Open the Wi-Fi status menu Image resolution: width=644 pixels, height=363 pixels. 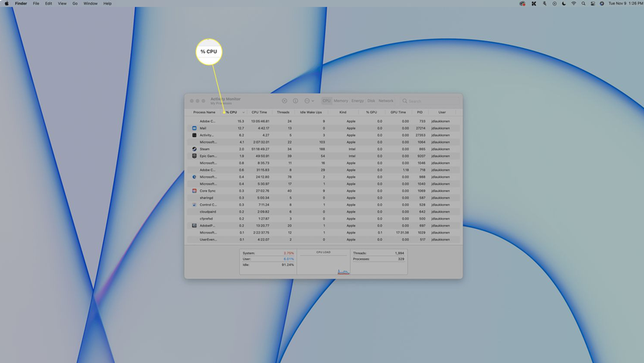[x=573, y=3]
